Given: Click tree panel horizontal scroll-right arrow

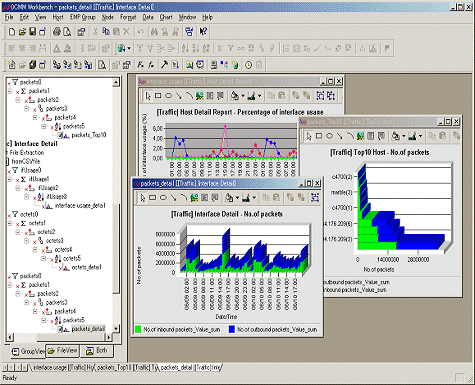Looking at the screenshot, I should pyautogui.click(x=109, y=337).
